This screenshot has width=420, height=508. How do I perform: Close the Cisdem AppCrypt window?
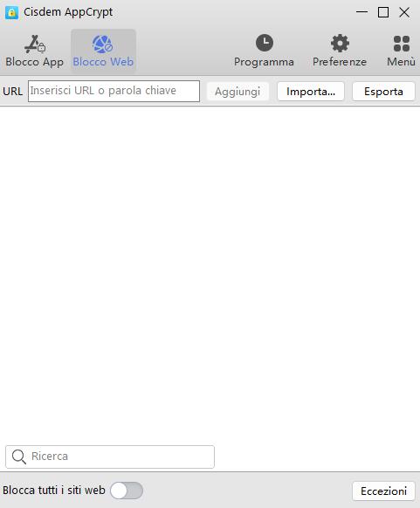click(404, 12)
